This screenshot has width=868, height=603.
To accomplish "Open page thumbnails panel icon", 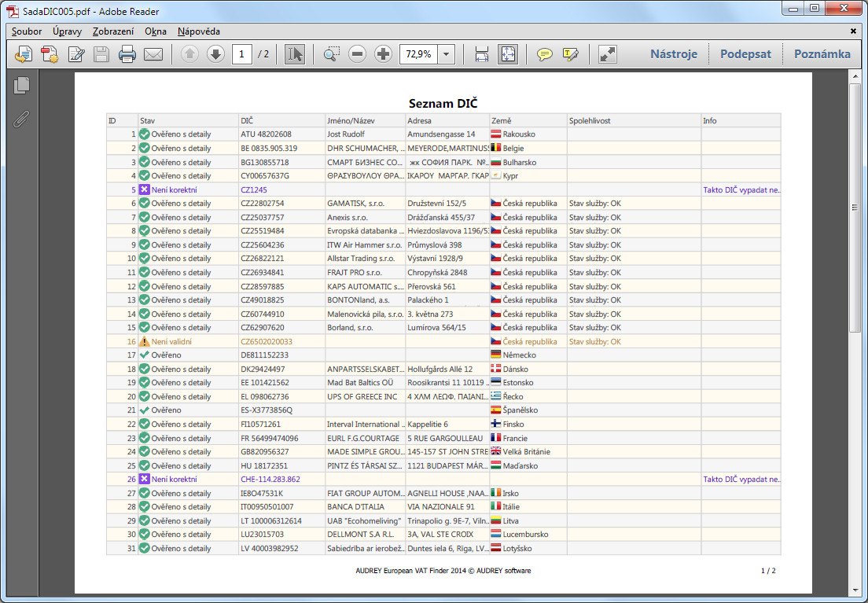I will pos(21,85).
